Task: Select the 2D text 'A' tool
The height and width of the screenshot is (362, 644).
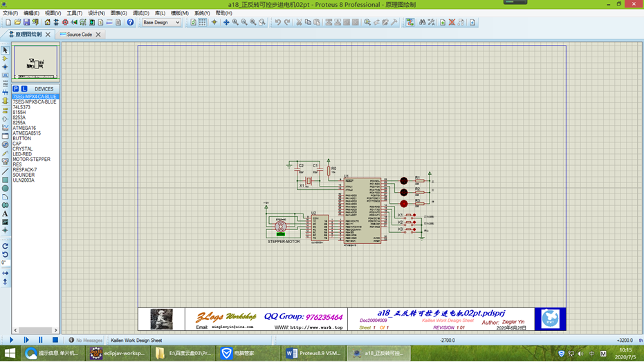Action: pyautogui.click(x=5, y=213)
